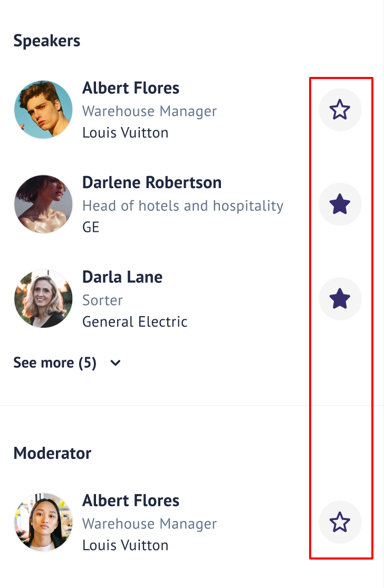The height and width of the screenshot is (588, 384).
Task: Click the moderator's profile photo
Action: coord(43,523)
